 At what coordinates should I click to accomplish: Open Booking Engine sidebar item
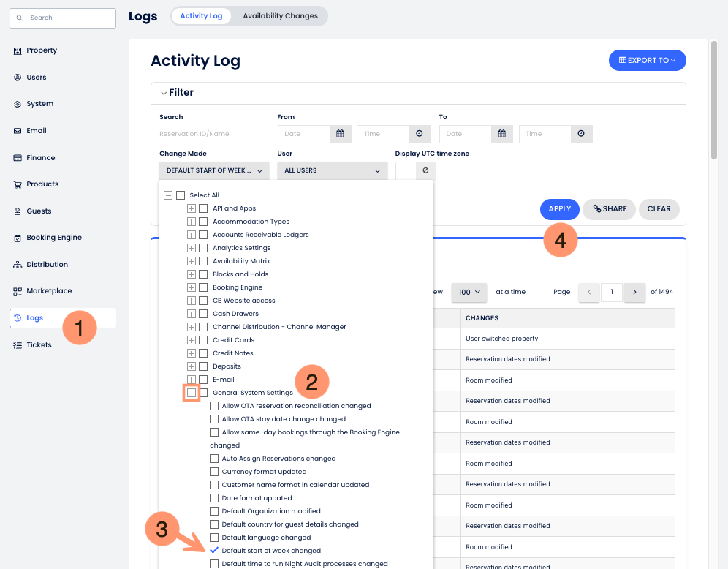53,238
